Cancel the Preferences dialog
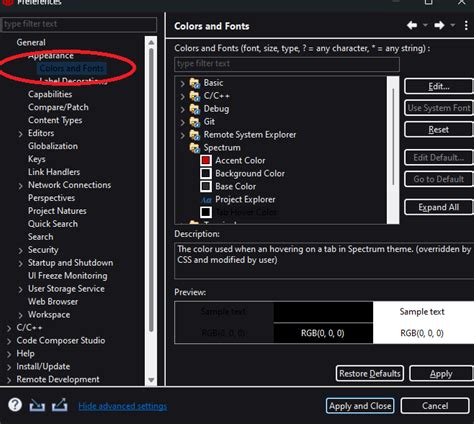Image resolution: width=474 pixels, height=424 pixels. tap(435, 406)
